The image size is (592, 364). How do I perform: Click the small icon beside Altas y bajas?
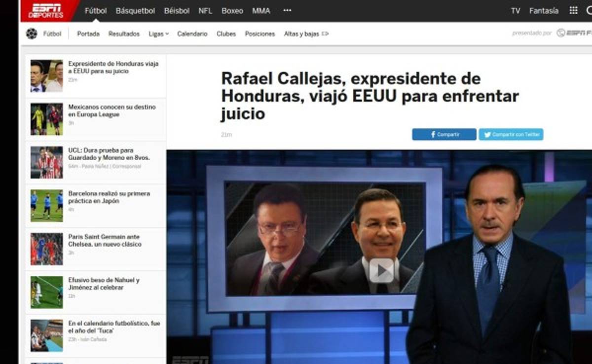pos(325,34)
